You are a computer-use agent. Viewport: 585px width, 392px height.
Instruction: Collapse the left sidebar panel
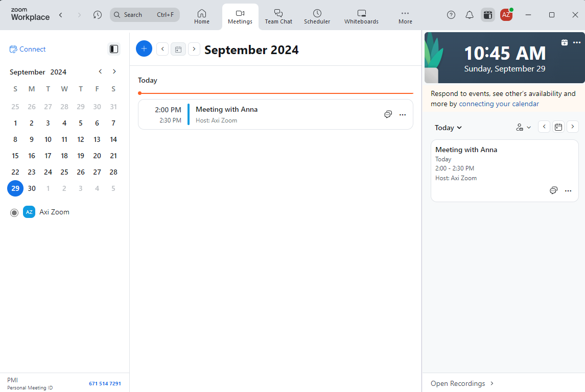[114, 49]
